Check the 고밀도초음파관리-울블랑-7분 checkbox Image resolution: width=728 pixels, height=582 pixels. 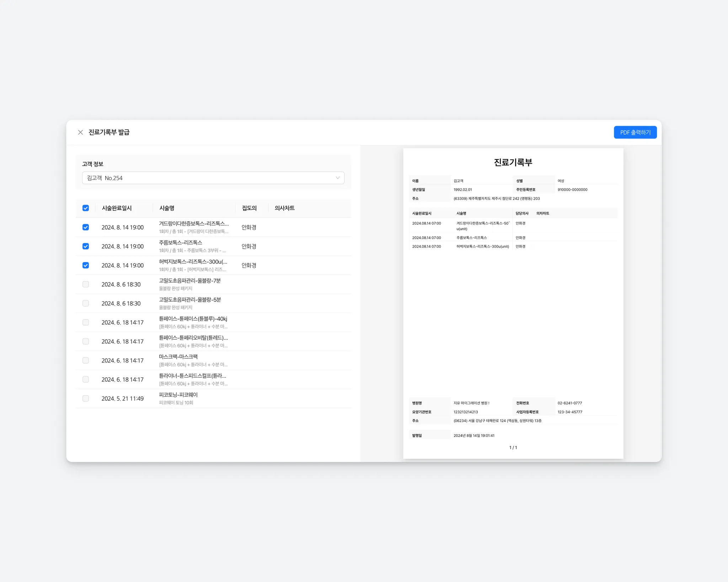(86, 284)
